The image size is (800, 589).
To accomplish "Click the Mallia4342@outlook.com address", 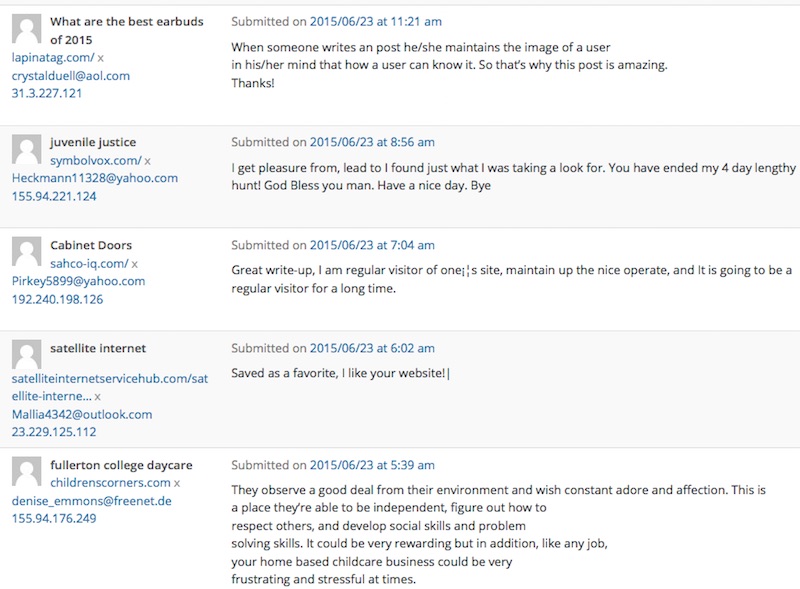I will click(x=82, y=414).
